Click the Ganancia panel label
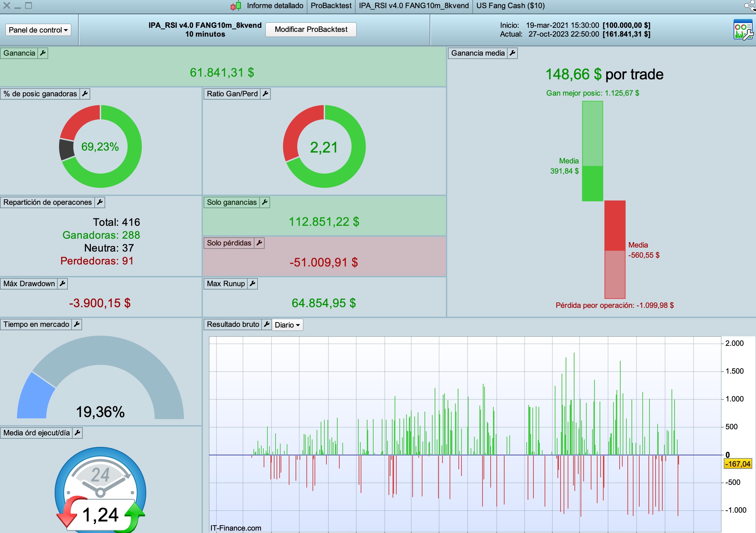 click(x=19, y=53)
